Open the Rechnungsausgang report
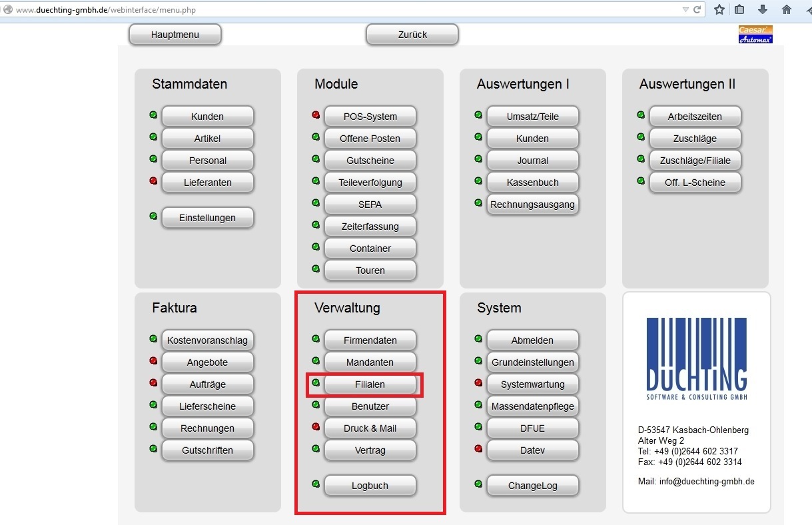The height and width of the screenshot is (525, 812). pos(532,204)
